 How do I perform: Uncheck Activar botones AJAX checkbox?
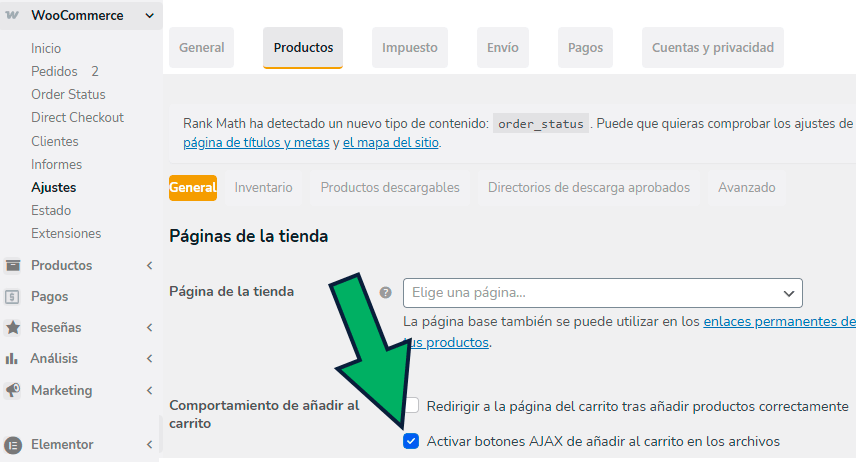411,441
